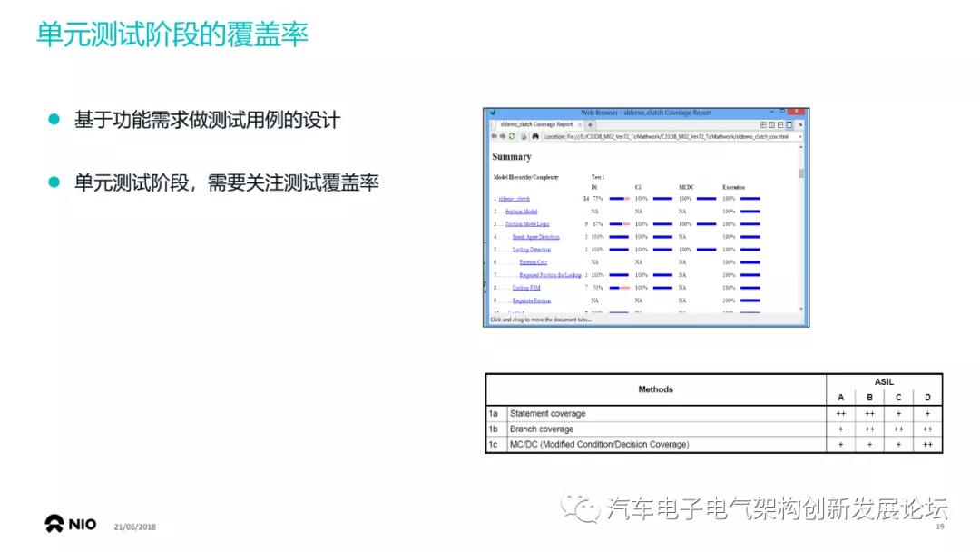Click the scrollbar up arrow in browser
Screen dimensions: 980x552
pyautogui.click(x=801, y=147)
